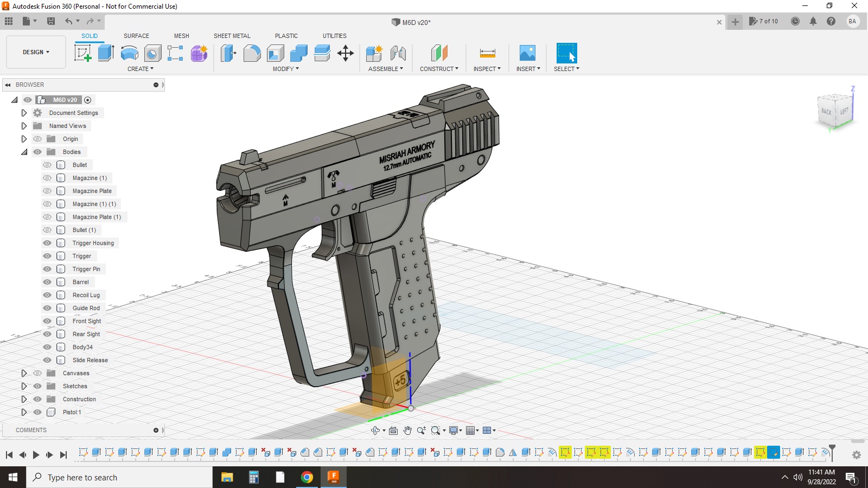The image size is (868, 488).
Task: Select the Press Pull tool
Action: 228,53
